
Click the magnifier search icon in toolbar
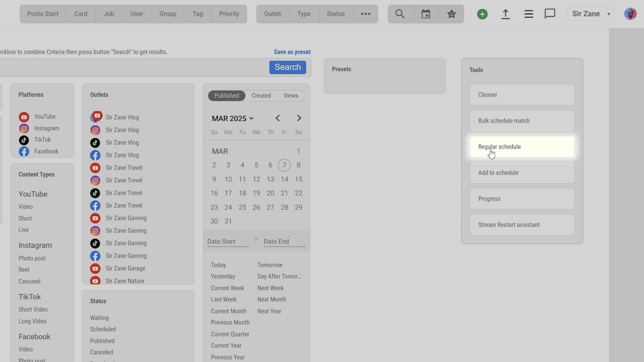(400, 14)
